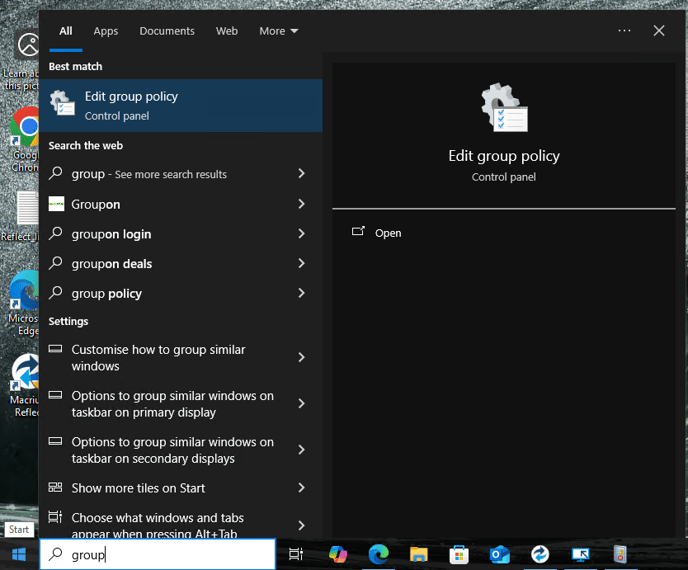The width and height of the screenshot is (688, 570).
Task: Open Task View from the taskbar
Action: click(x=296, y=554)
